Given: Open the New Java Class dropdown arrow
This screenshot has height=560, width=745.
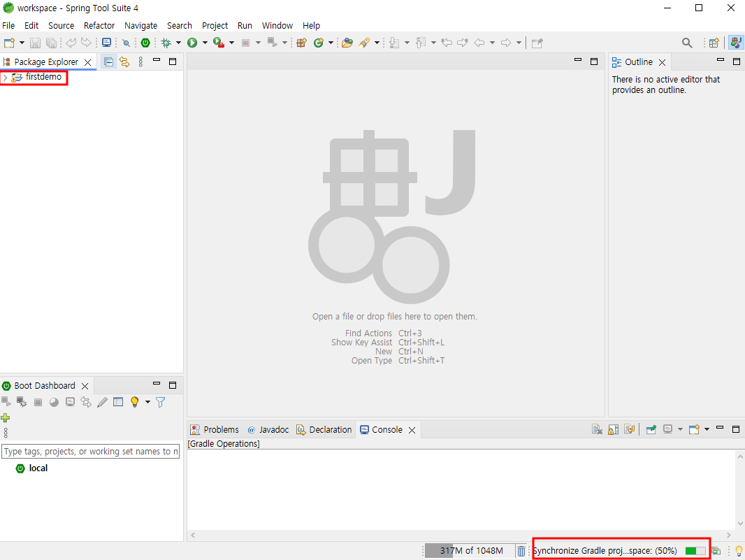Looking at the screenshot, I should tap(331, 43).
